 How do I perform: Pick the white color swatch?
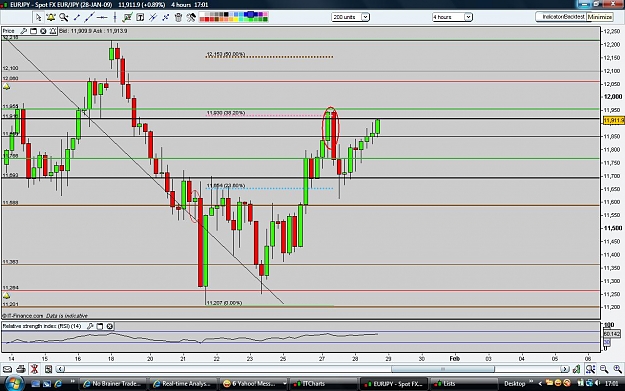pos(202,15)
